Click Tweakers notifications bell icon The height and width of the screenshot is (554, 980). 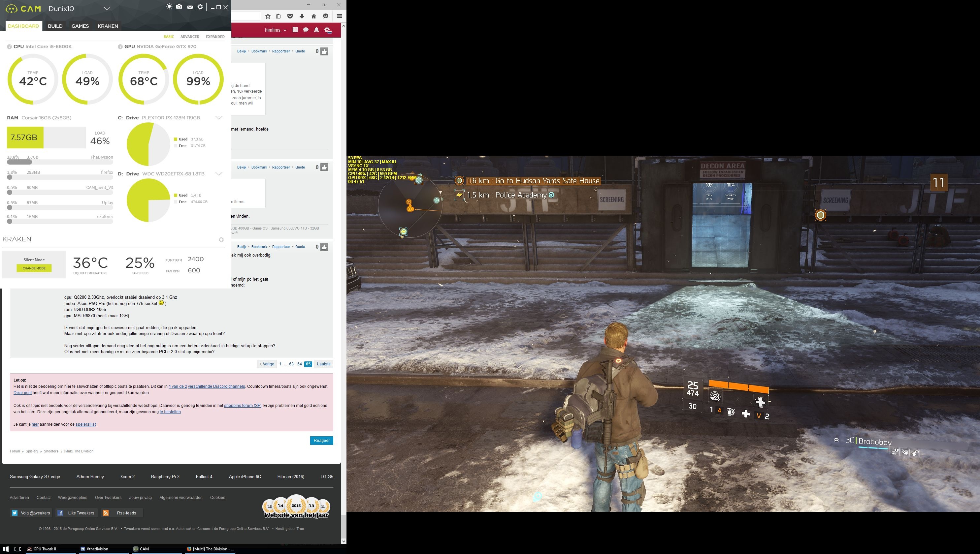point(316,30)
